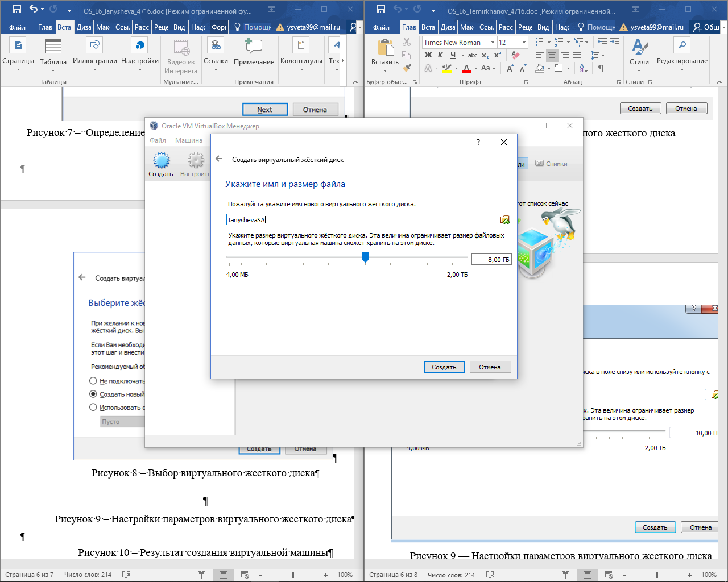Screen dimensions: 728x582
Task: Toggle center alignment in the Абзац group
Action: pyautogui.click(x=552, y=55)
